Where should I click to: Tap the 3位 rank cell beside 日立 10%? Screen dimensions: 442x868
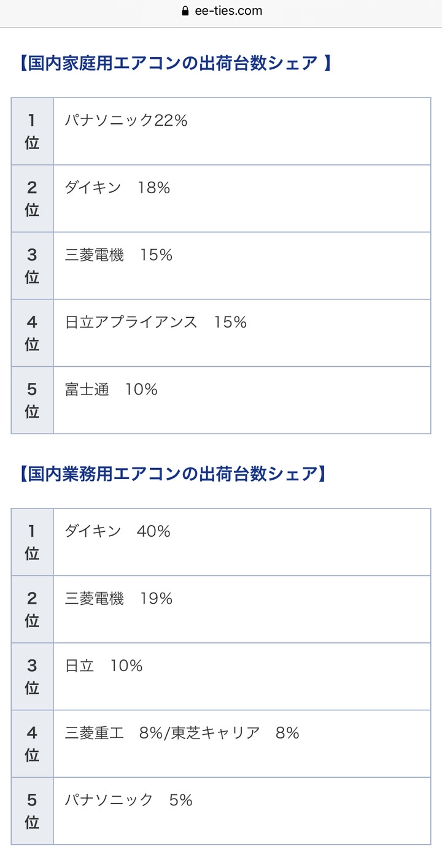(x=32, y=677)
